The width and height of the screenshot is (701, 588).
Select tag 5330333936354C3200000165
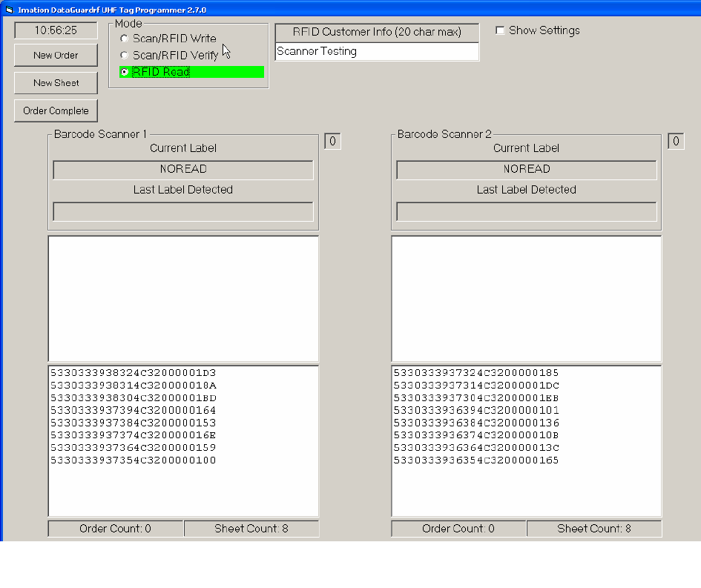[476, 460]
